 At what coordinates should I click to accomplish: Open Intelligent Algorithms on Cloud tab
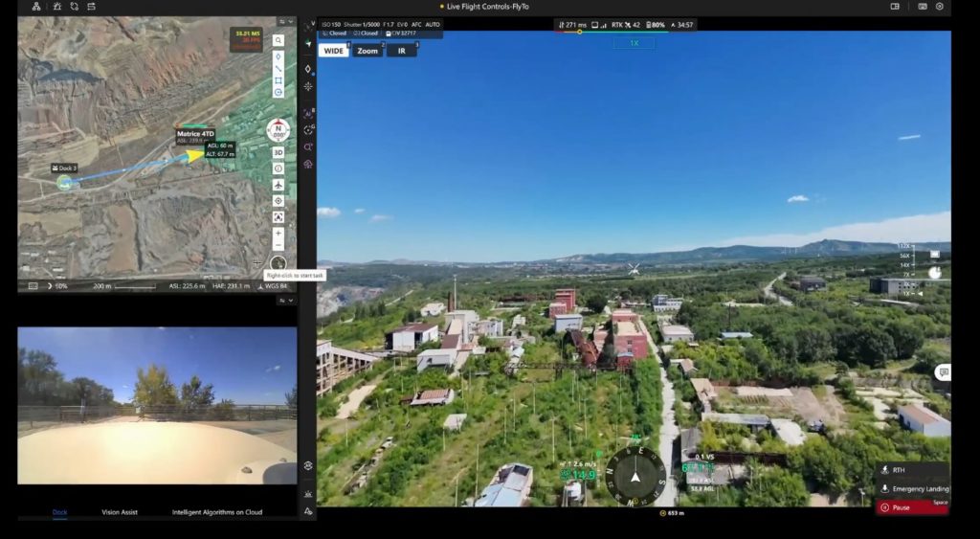point(216,512)
